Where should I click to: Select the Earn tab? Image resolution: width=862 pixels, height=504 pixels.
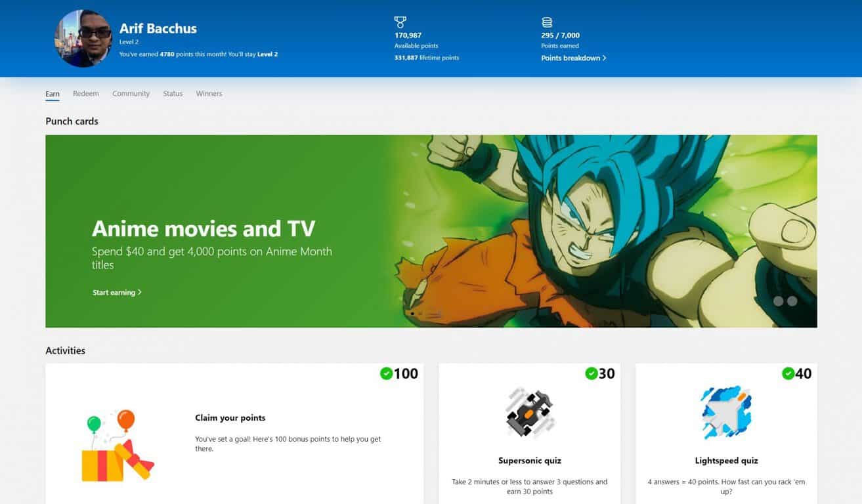coord(53,94)
